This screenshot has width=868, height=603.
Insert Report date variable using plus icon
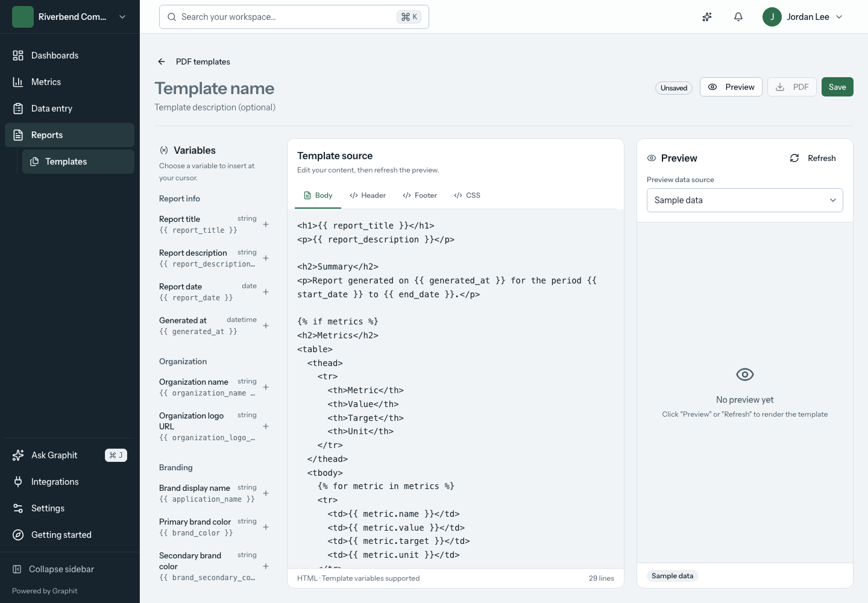click(266, 292)
